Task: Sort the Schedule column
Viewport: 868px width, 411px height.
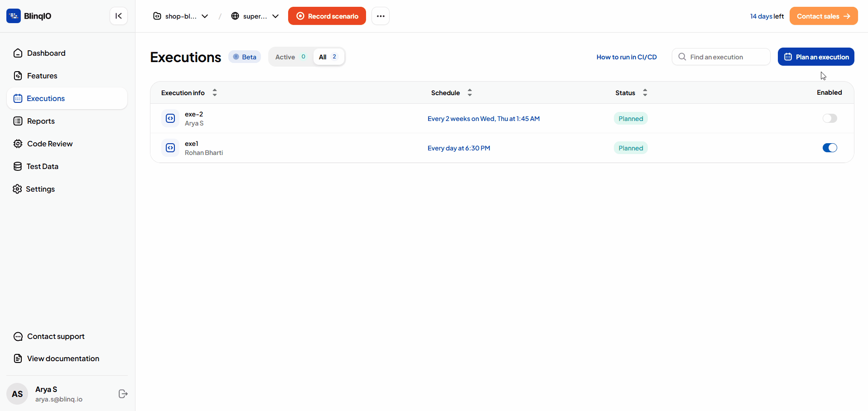Action: (469, 92)
